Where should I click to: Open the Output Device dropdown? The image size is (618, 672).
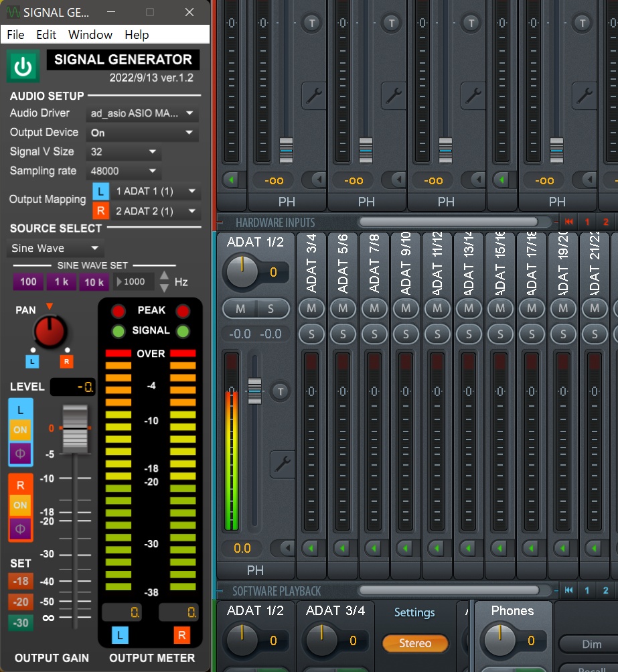coord(142,133)
